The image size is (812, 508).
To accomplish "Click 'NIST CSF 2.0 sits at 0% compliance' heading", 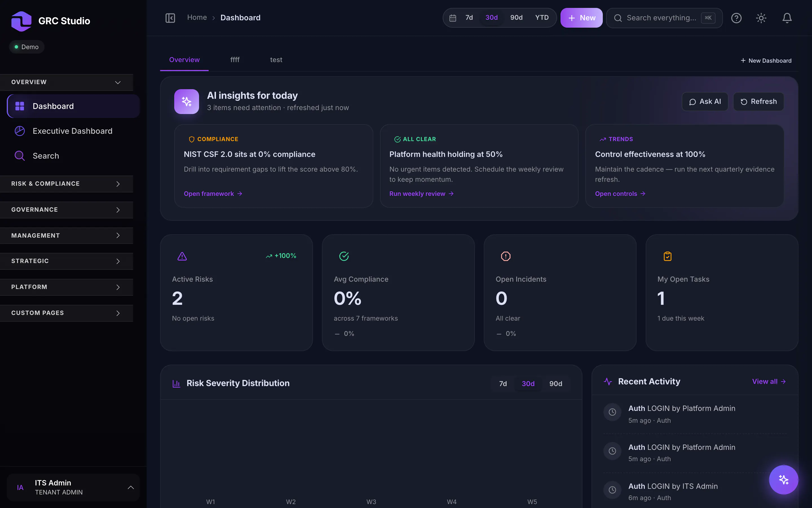I will [x=249, y=154].
